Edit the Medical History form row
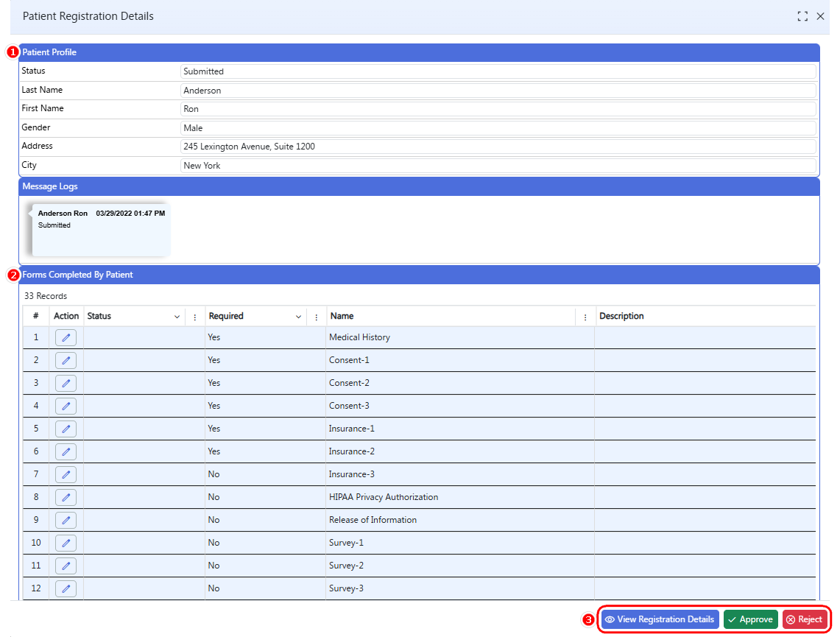 pyautogui.click(x=66, y=337)
